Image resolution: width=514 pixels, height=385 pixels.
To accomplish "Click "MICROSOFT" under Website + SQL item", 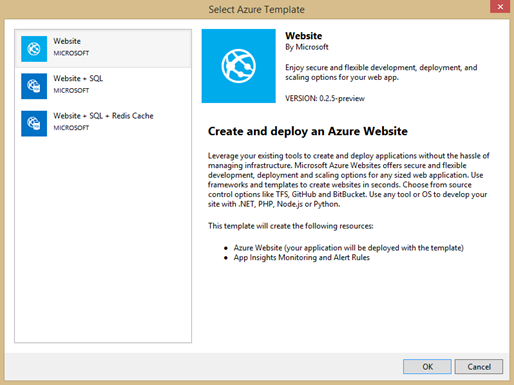I will [x=71, y=91].
